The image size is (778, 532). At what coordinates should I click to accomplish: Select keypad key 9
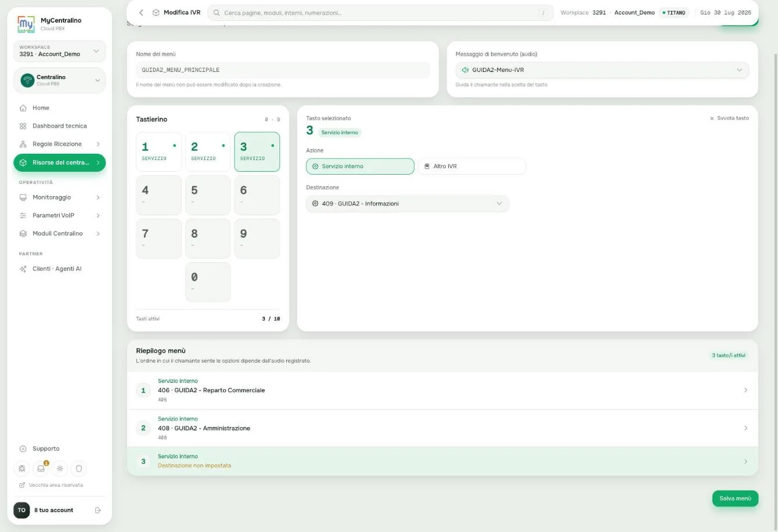point(257,238)
